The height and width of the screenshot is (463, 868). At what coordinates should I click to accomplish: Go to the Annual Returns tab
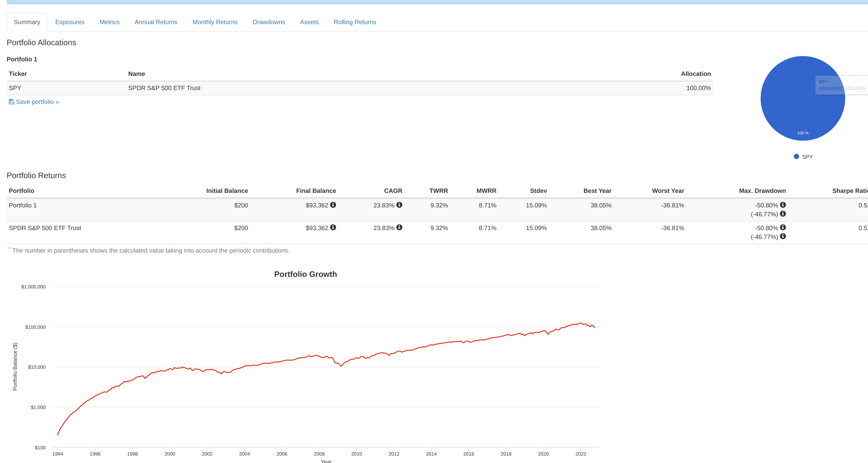156,22
